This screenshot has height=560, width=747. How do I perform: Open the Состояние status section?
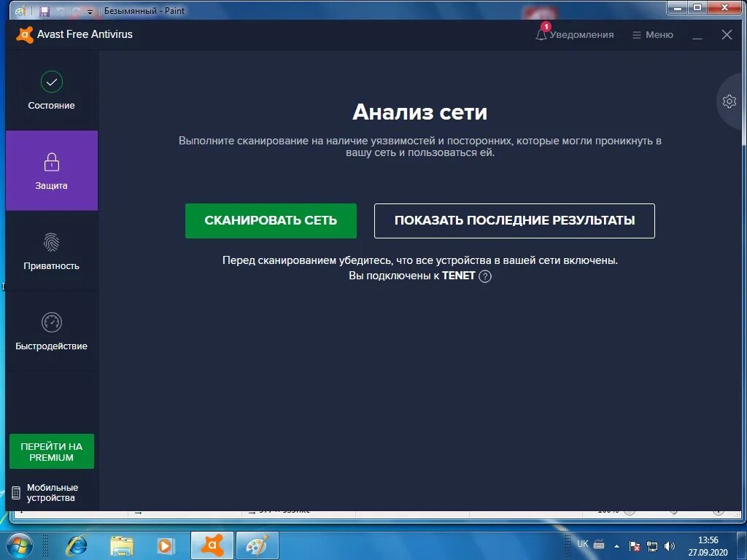tap(52, 90)
